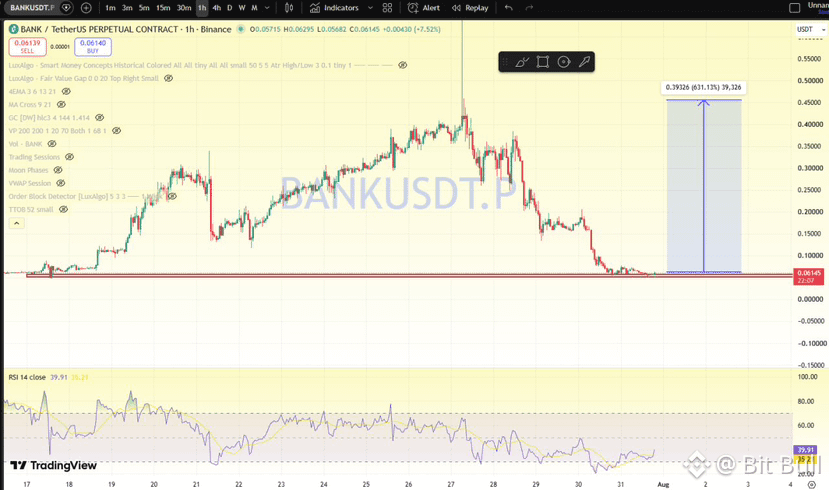Select the 15m timeframe
Viewport: 829px width, 490px height.
tap(163, 8)
